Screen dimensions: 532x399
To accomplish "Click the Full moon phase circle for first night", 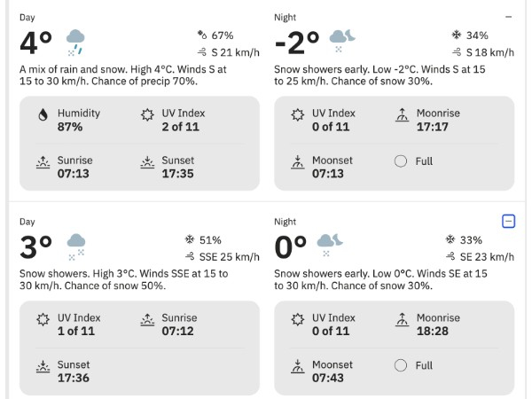I will pyautogui.click(x=401, y=161).
